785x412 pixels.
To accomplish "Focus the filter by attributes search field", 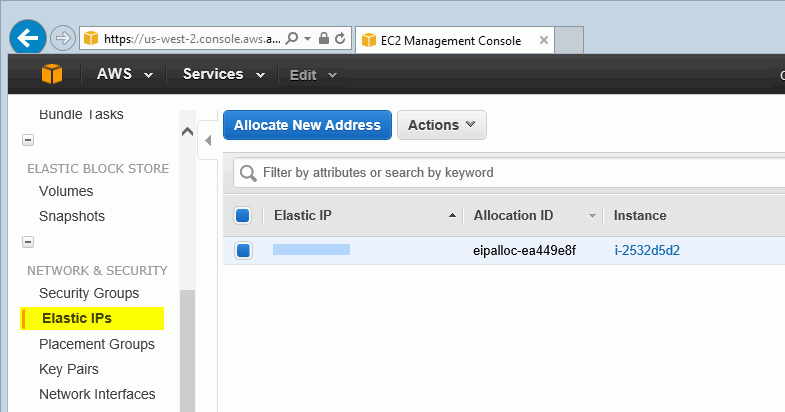I will (x=509, y=173).
